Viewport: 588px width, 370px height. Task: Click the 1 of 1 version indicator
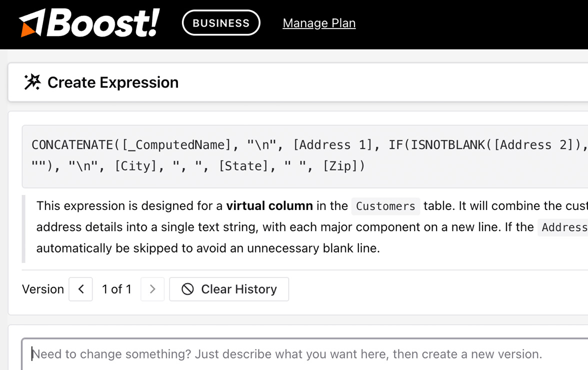(116, 289)
